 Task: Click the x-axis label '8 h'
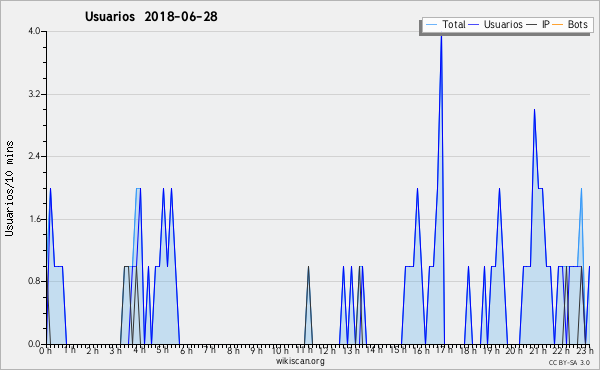pyautogui.click(x=233, y=350)
